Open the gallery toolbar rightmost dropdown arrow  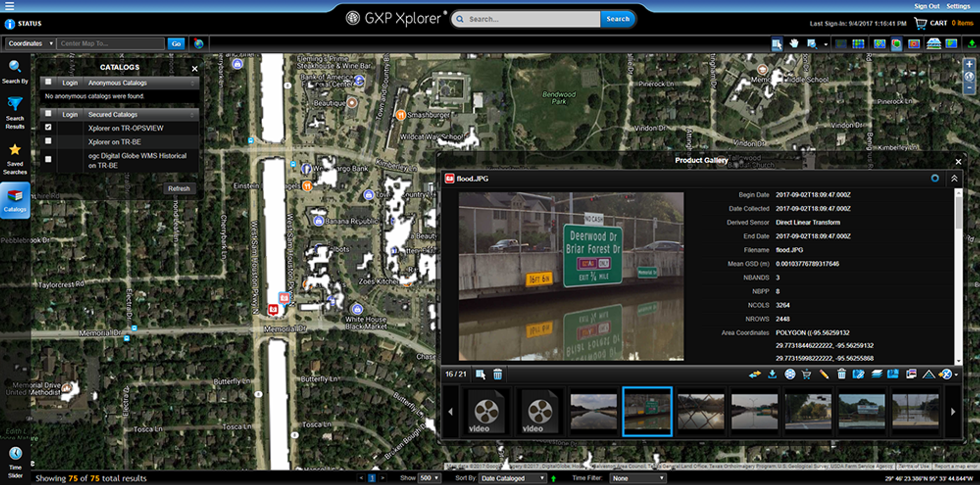(956, 375)
